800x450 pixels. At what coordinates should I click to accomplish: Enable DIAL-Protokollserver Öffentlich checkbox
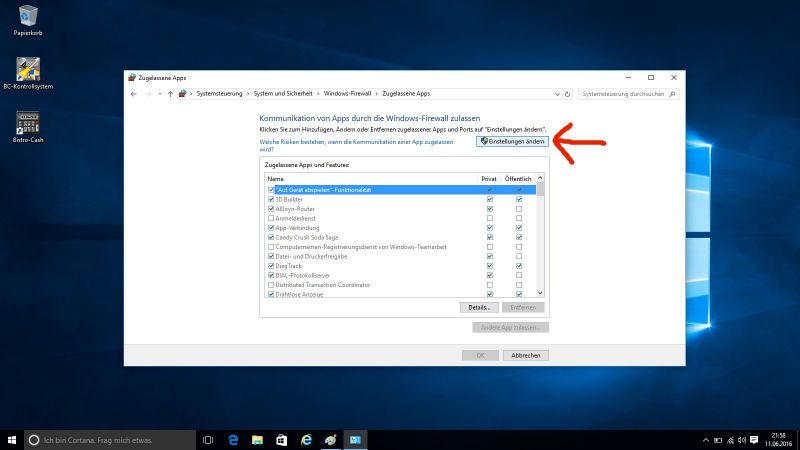tap(519, 276)
